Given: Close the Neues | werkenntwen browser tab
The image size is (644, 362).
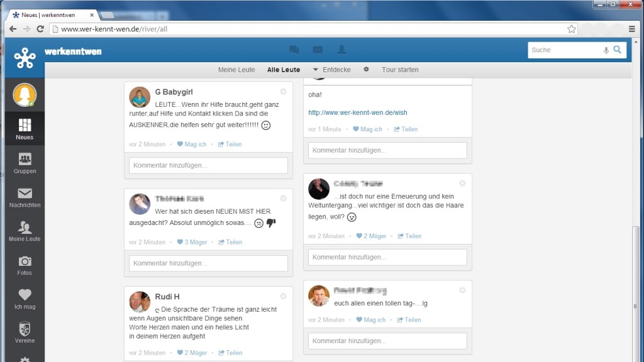Looking at the screenshot, I should 92,15.
